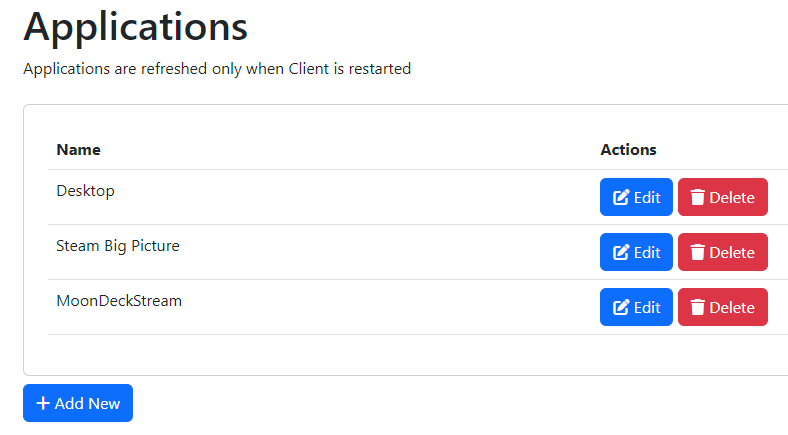Click the Actions column header

point(628,150)
